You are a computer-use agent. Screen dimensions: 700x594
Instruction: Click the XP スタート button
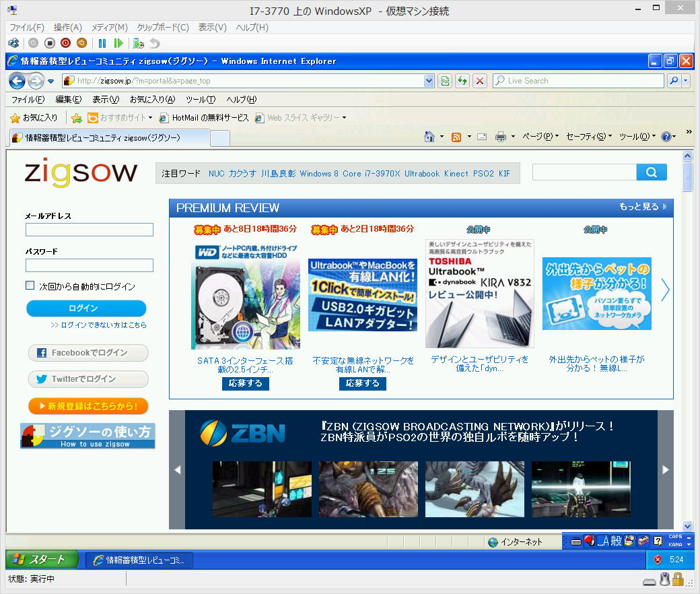pos(42,559)
